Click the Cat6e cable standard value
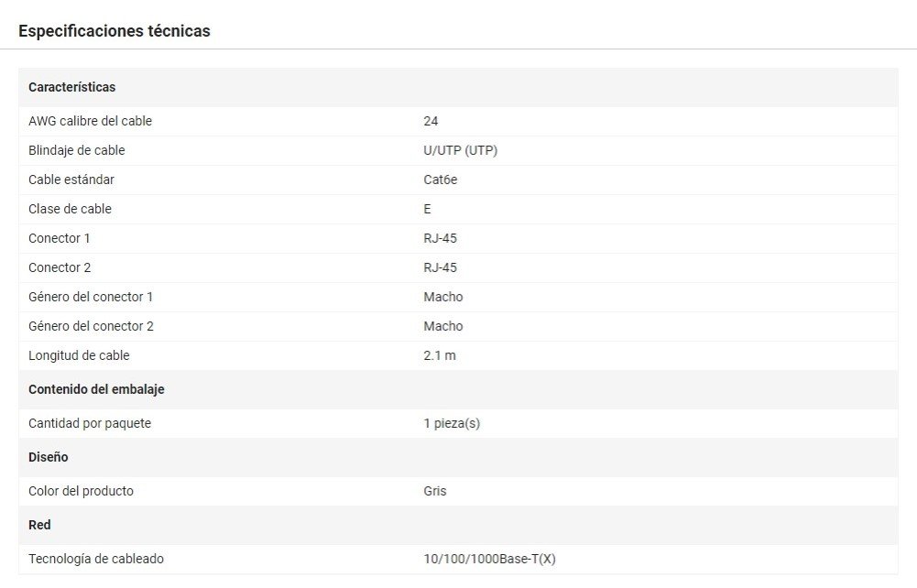Image resolution: width=917 pixels, height=588 pixels. tap(440, 180)
